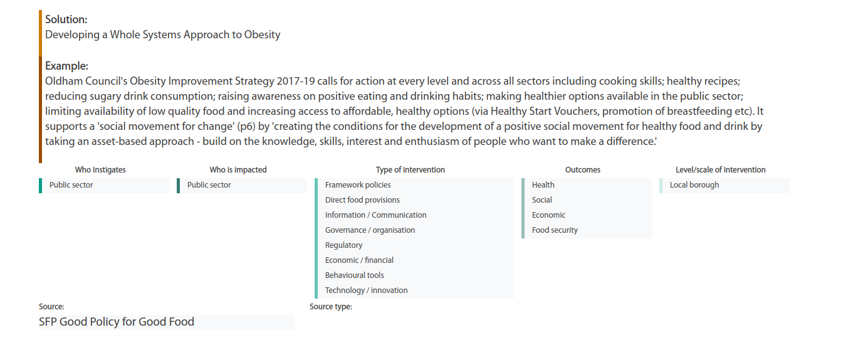This screenshot has height=352, width=868.
Task: Select the Economic / financial tag
Action: pos(414,260)
